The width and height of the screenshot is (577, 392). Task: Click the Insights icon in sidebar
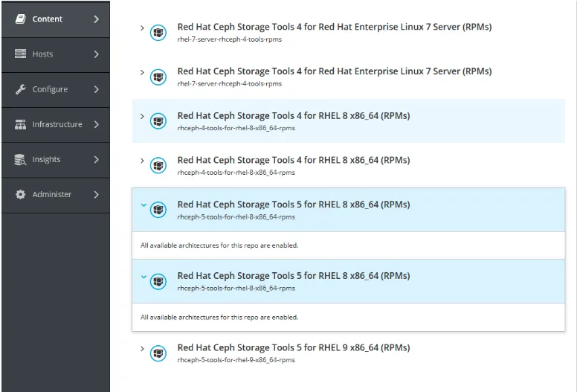pos(21,159)
